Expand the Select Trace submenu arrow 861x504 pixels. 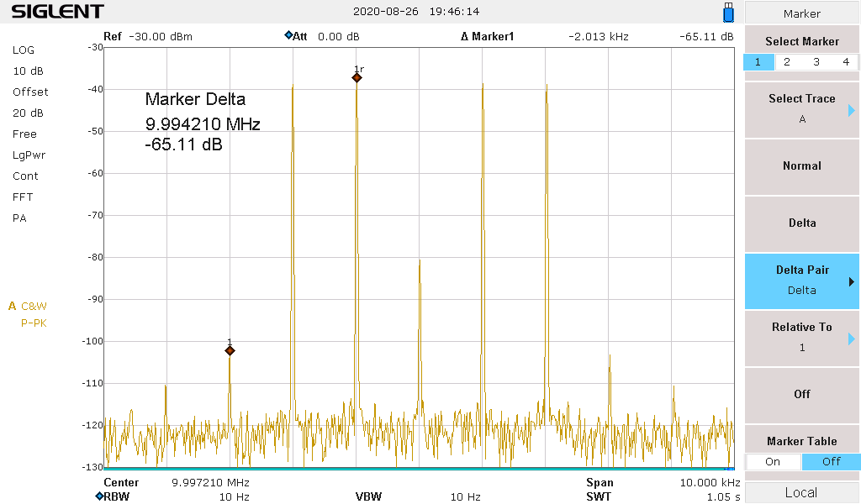[x=851, y=110]
